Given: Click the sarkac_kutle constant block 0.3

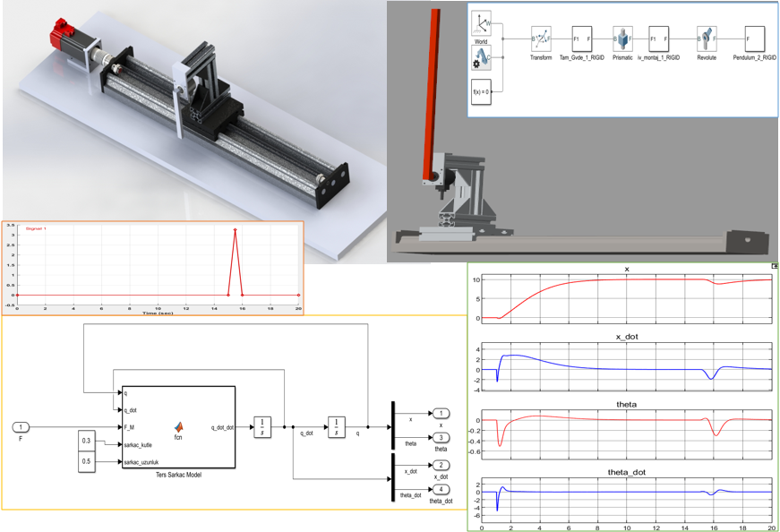Looking at the screenshot, I should click(85, 440).
